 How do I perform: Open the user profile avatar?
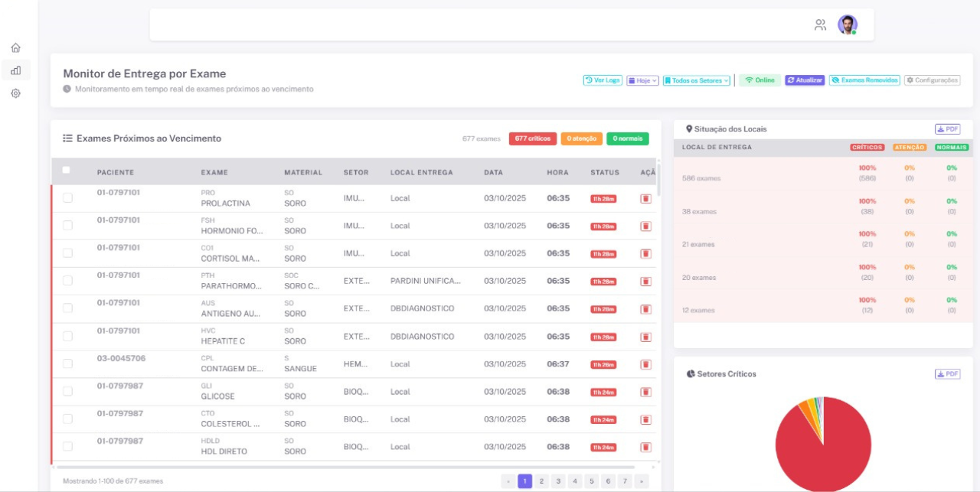(x=847, y=24)
